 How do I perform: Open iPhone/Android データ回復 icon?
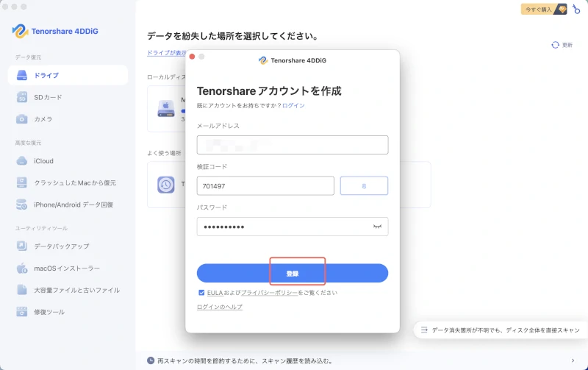click(22, 204)
